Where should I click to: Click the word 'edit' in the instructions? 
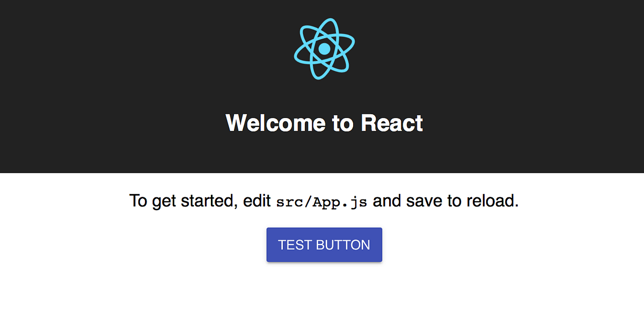click(x=257, y=200)
